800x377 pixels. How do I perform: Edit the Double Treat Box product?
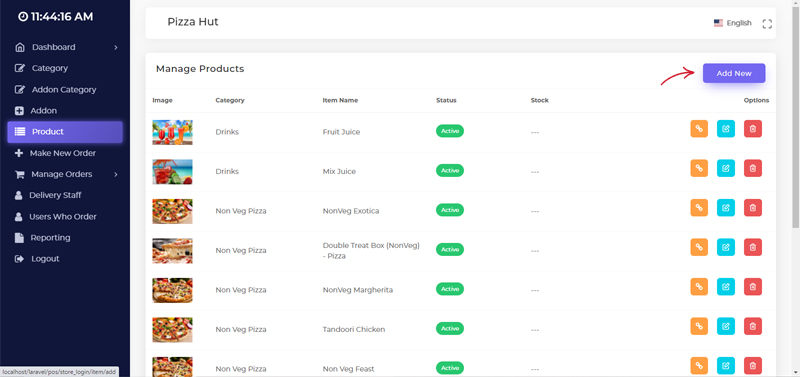(x=726, y=247)
